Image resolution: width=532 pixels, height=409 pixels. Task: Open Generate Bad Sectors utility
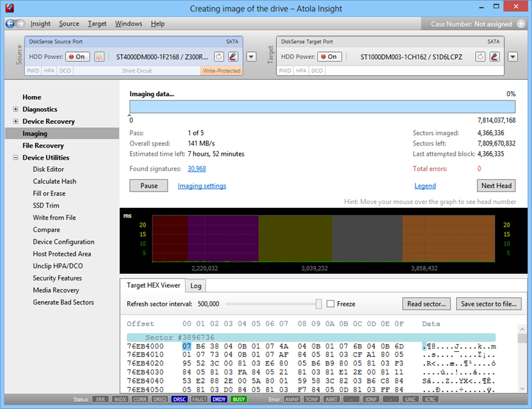[64, 302]
